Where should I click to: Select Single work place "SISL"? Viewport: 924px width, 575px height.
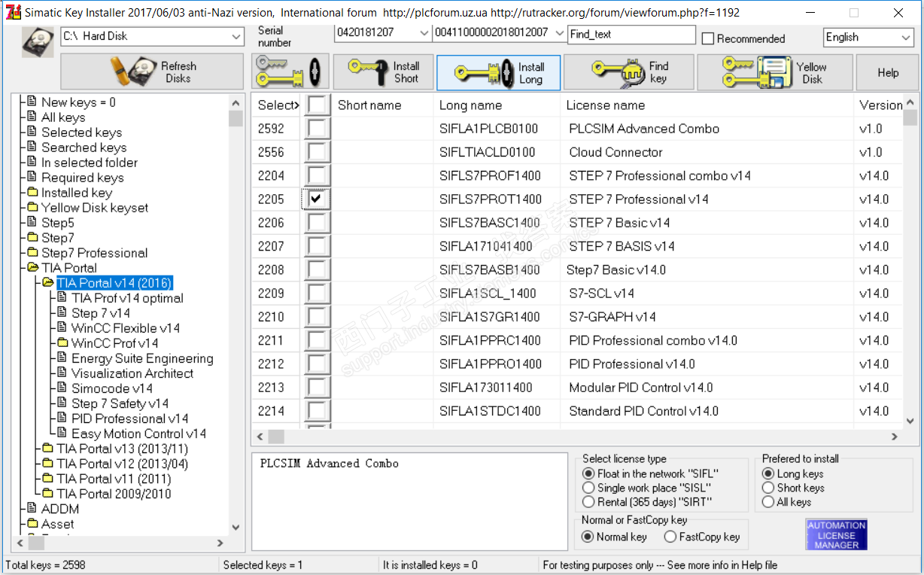(x=588, y=488)
